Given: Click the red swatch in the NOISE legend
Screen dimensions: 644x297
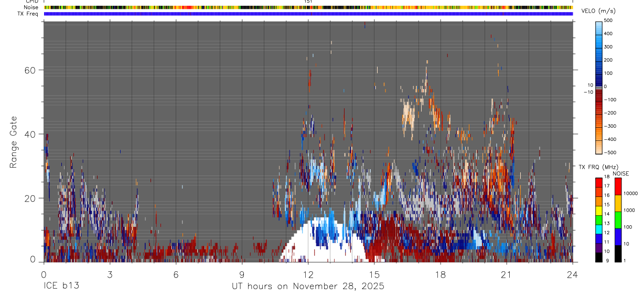Looking at the screenshot, I should (x=618, y=186).
